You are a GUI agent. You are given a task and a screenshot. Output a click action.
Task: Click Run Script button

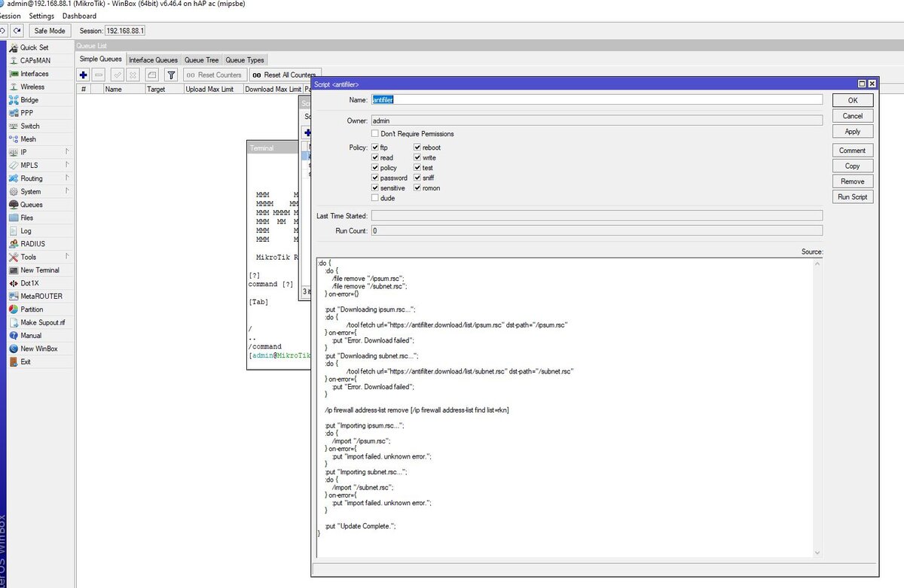click(x=853, y=197)
